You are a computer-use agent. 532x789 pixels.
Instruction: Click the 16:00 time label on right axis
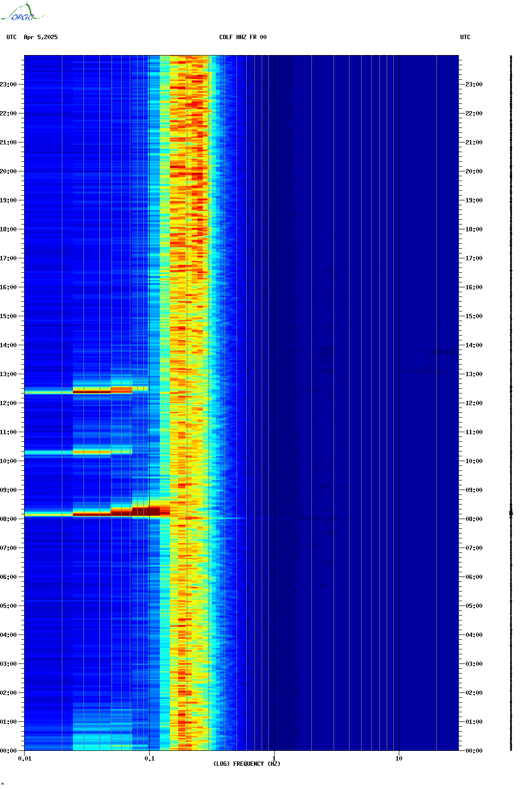[474, 287]
